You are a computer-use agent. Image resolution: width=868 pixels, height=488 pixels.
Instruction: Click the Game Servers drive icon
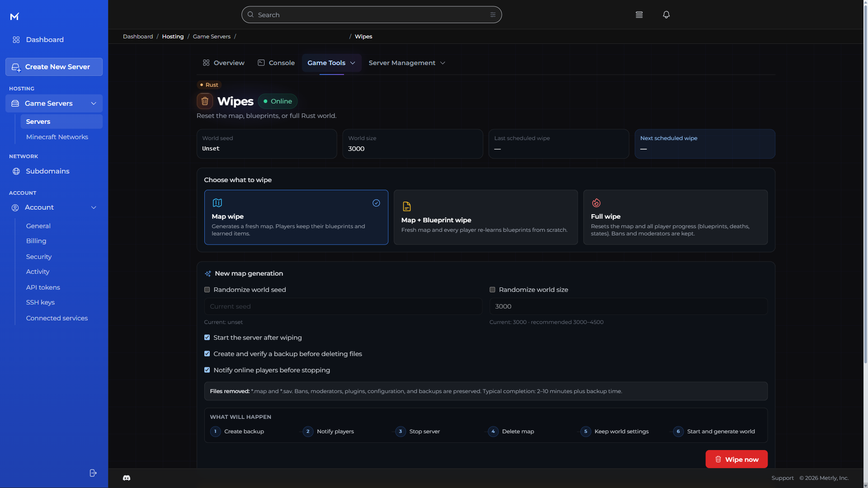[15, 103]
